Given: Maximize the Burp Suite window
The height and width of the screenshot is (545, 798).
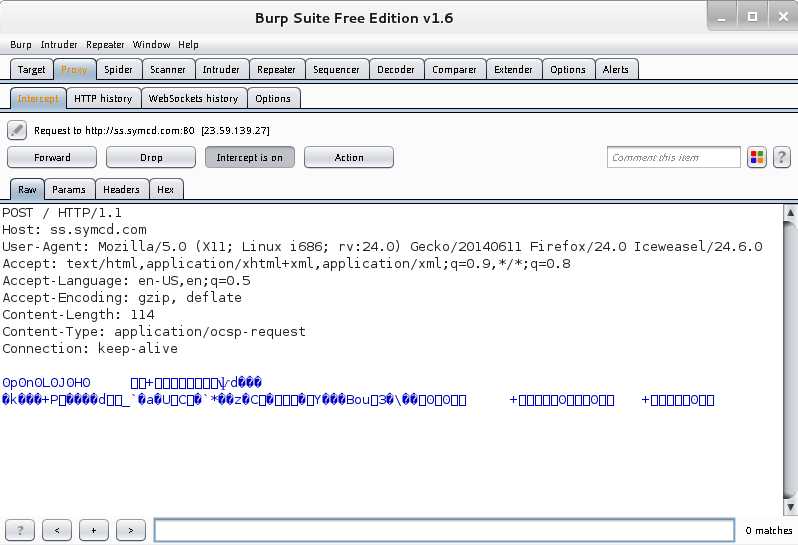Looking at the screenshot, I should coord(752,17).
